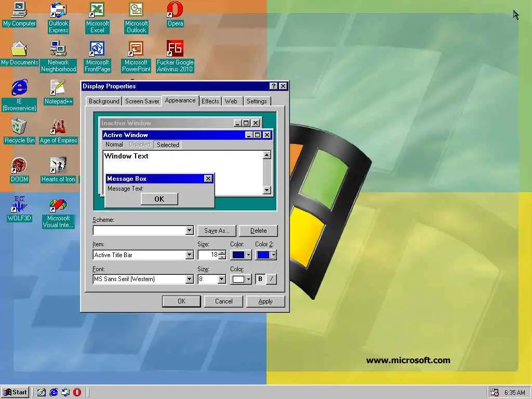The width and height of the screenshot is (532, 399).
Task: Switch to the Screen Saver tab
Action: (x=142, y=101)
